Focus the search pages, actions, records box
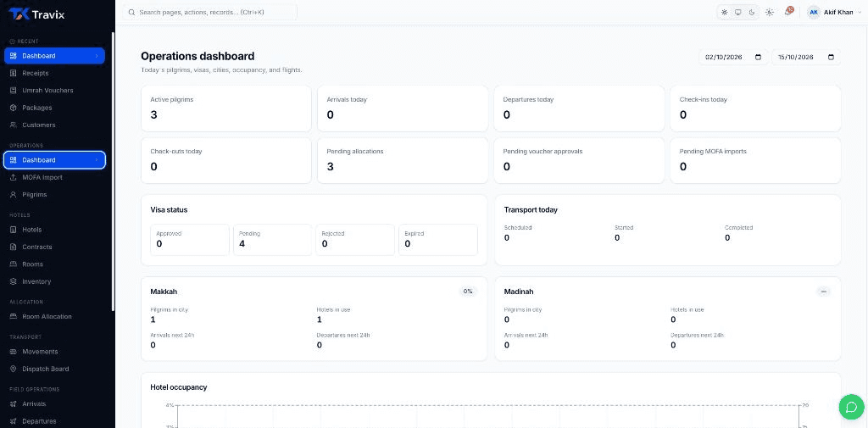This screenshot has width=868, height=428. [x=210, y=12]
